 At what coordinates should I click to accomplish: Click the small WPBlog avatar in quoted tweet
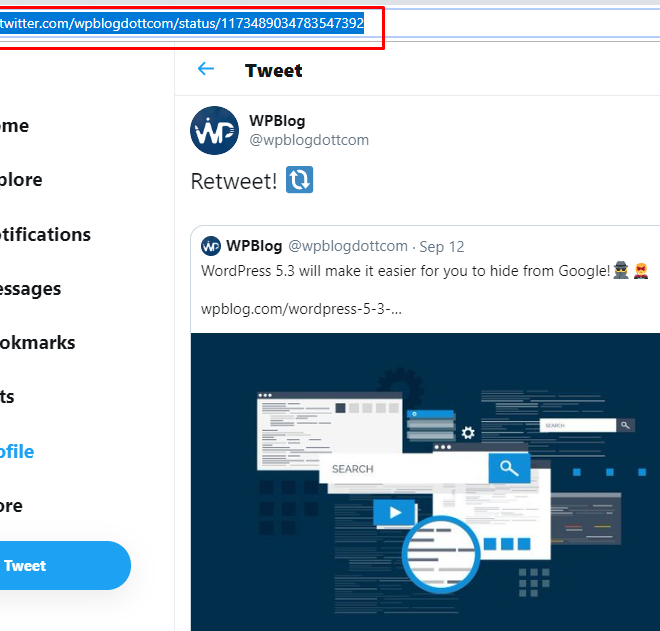coord(211,246)
